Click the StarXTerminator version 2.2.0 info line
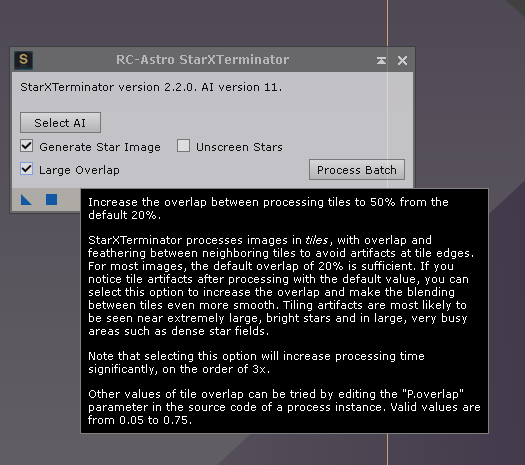The height and width of the screenshot is (465, 525). pyautogui.click(x=151, y=87)
